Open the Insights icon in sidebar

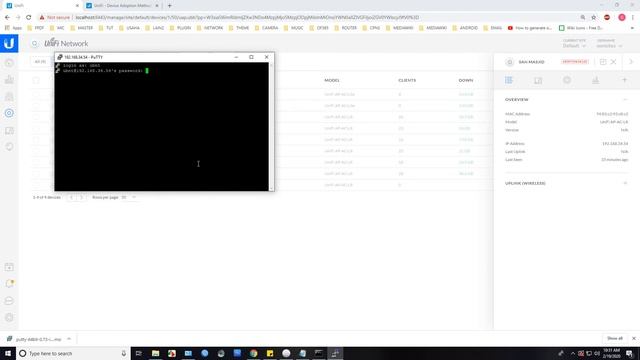[x=9, y=147]
